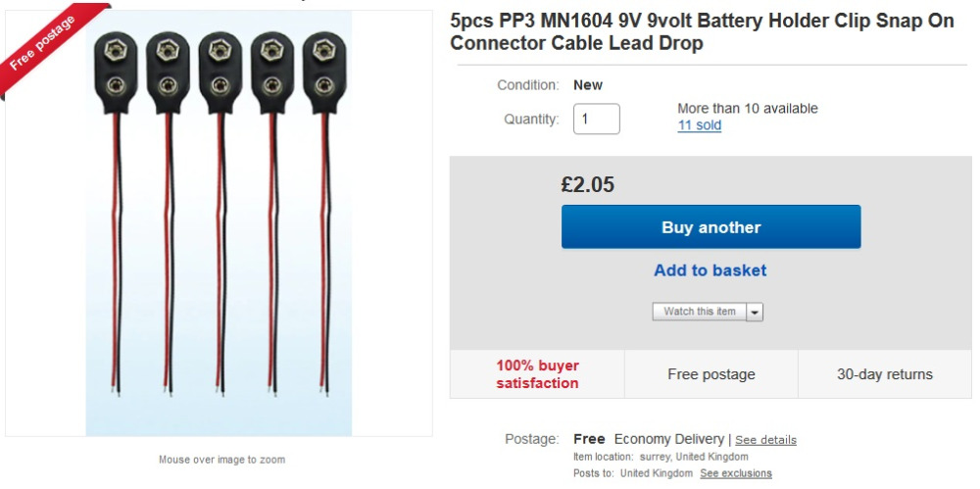Click the More than 10 available text
Screen dimensions: 980x489
click(747, 108)
